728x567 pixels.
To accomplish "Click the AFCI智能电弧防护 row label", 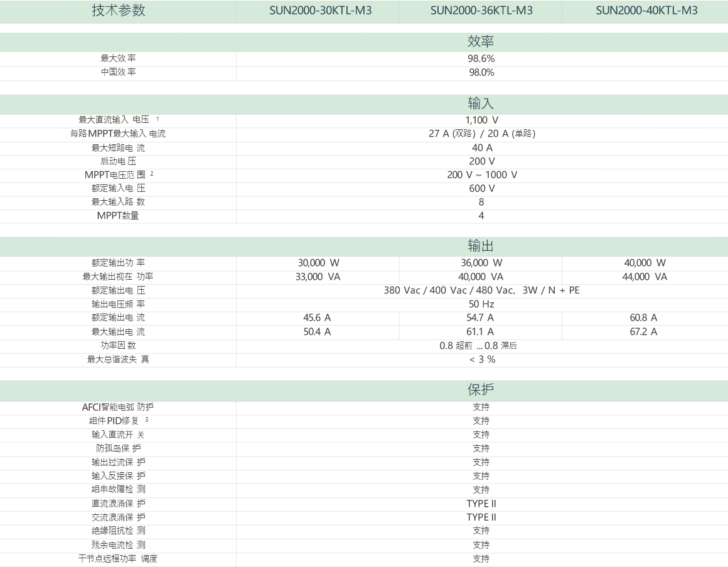I will click(118, 407).
